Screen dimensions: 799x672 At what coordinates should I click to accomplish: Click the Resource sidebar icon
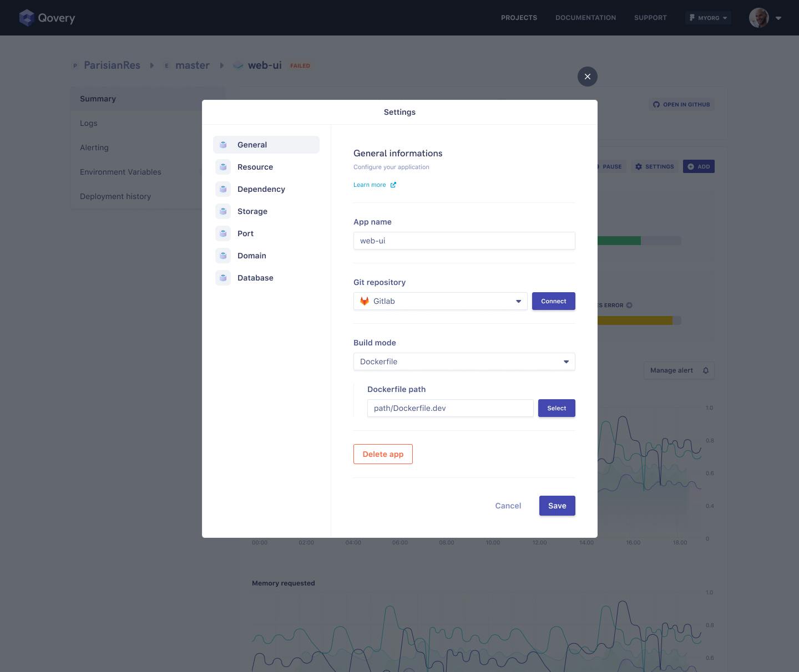[223, 167]
